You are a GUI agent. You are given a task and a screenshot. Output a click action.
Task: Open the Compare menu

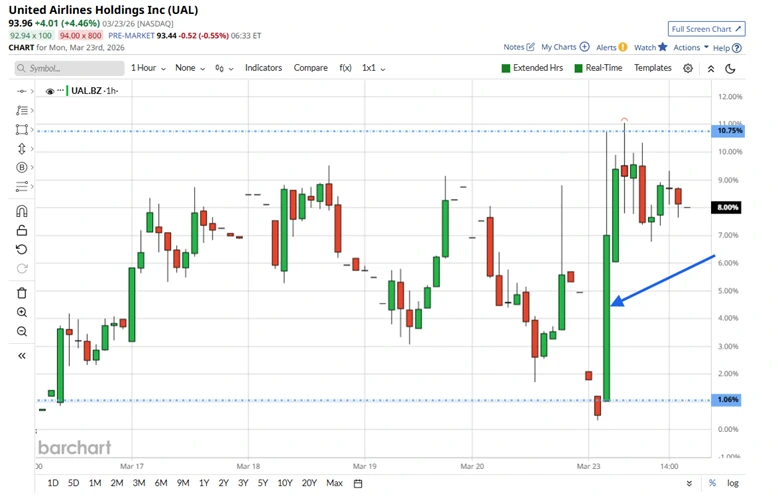click(310, 68)
